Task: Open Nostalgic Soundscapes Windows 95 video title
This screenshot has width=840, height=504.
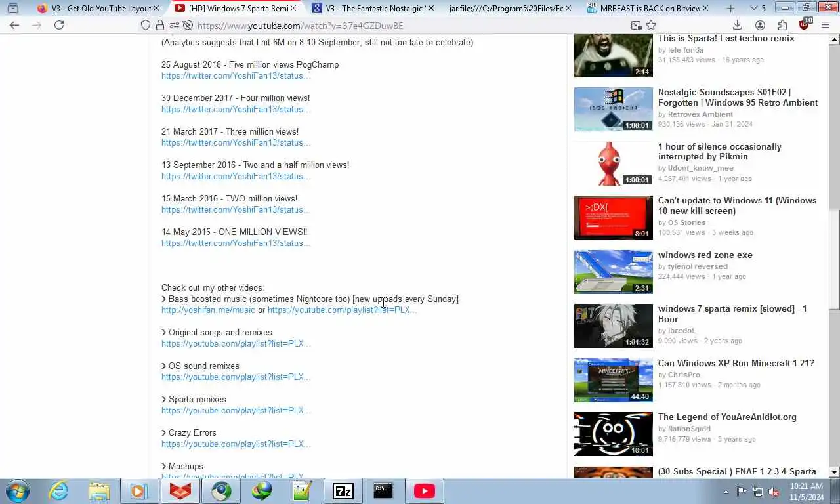Action: (738, 97)
